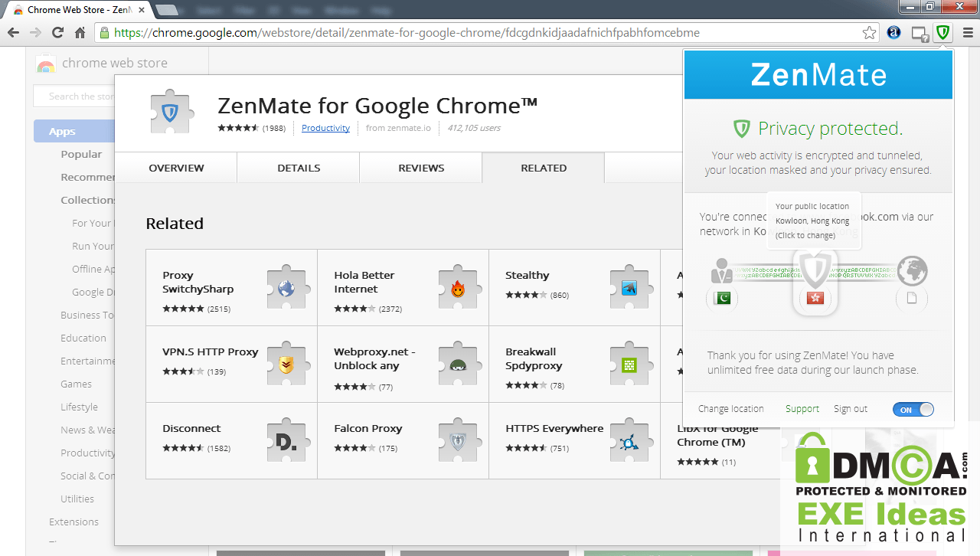Click the Hong Kong flag location icon
980x556 pixels.
point(815,299)
